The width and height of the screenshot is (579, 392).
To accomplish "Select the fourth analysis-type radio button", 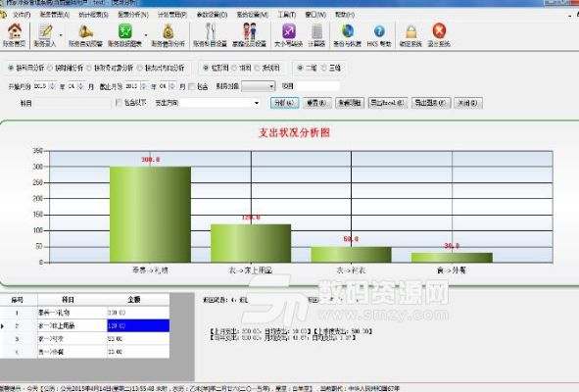I will 139,68.
